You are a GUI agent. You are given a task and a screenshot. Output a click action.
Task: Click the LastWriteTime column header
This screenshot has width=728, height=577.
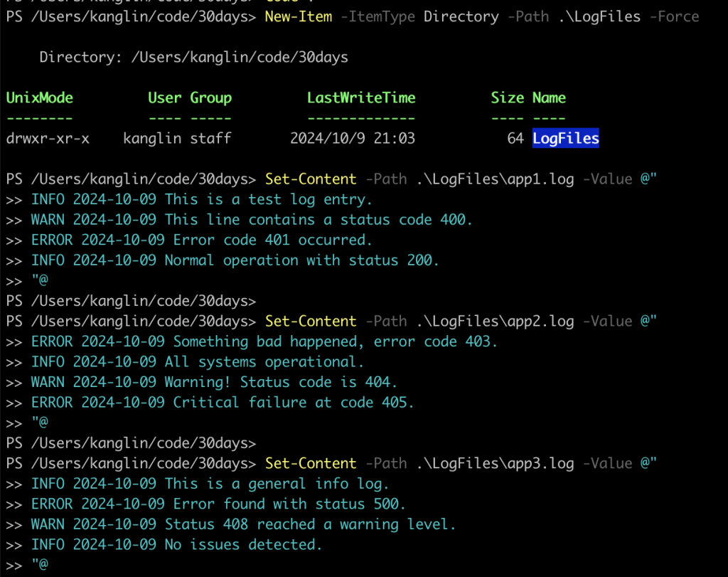coord(361,97)
